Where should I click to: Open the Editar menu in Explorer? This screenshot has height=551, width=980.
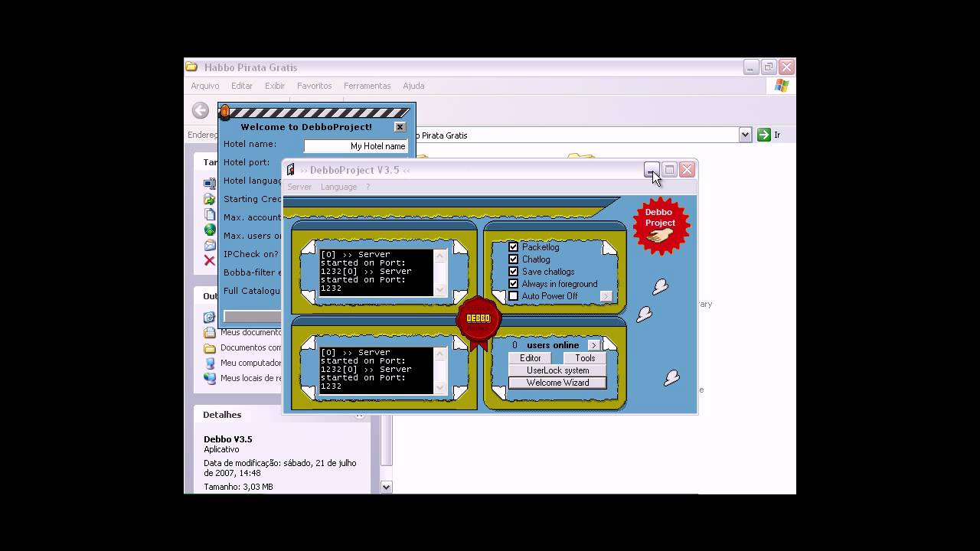[242, 86]
